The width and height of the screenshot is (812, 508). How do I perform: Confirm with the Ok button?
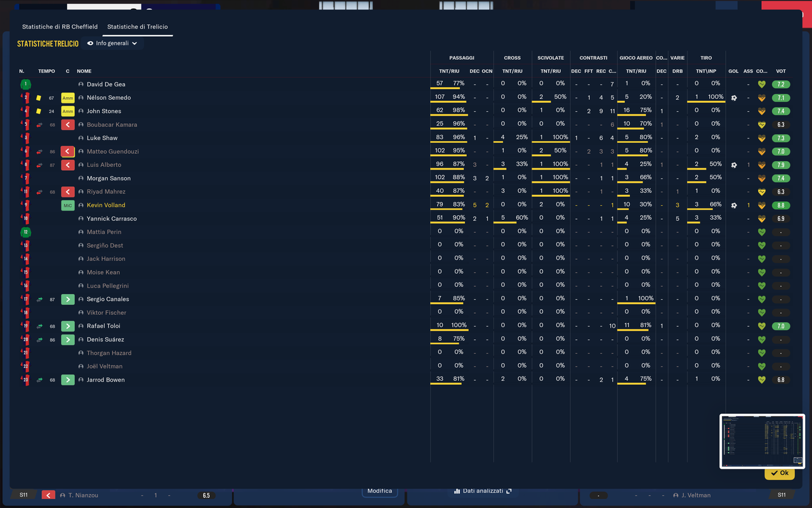(x=780, y=473)
